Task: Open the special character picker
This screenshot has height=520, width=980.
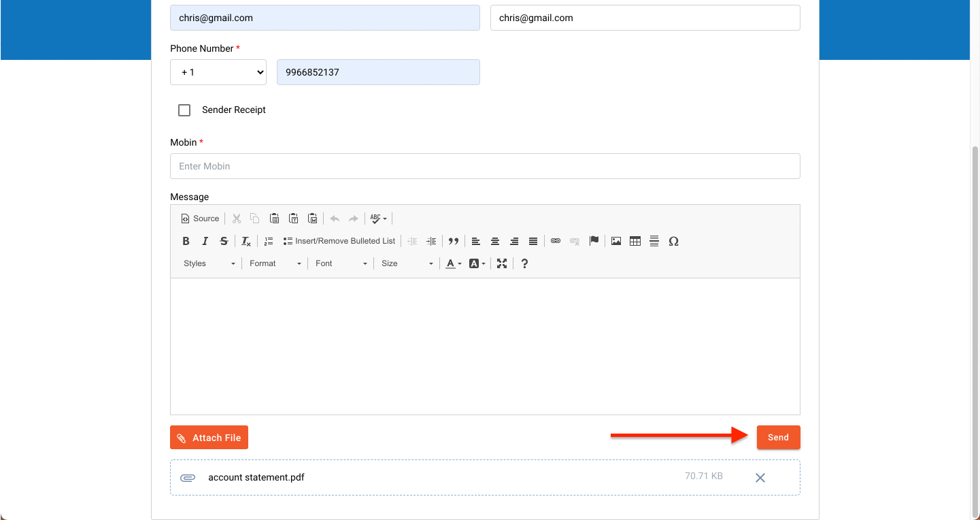Action: 673,241
